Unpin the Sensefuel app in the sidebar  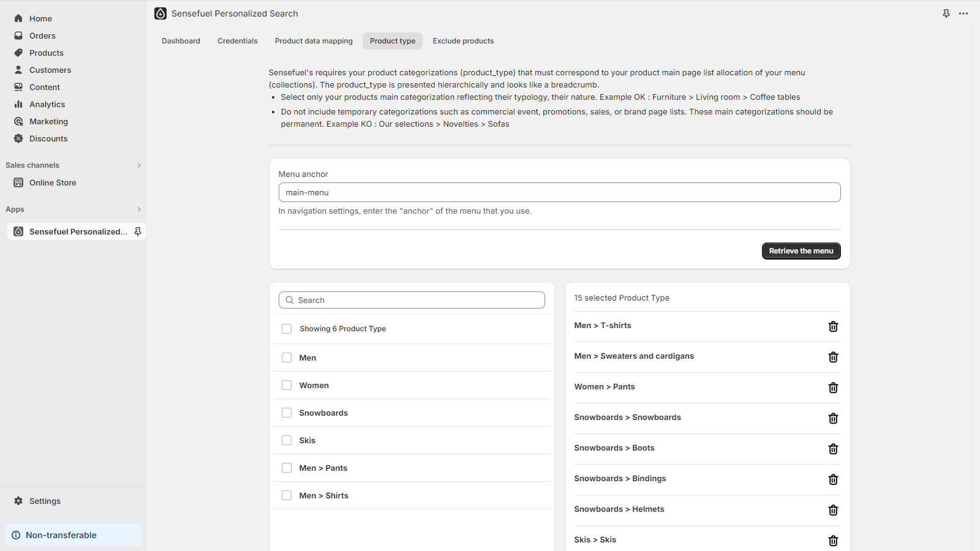[138, 231]
